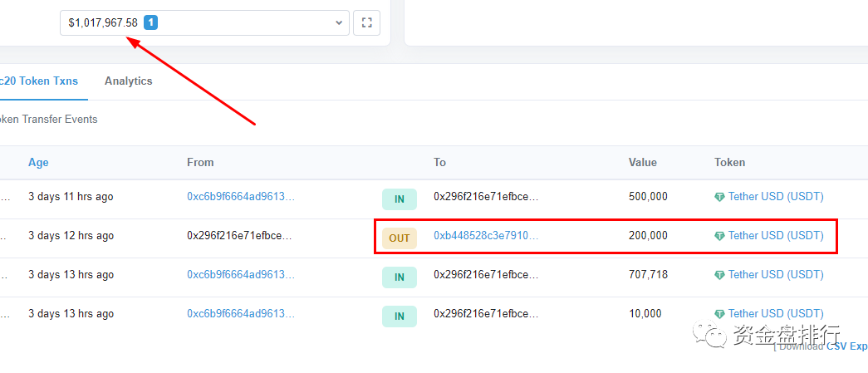Click the Tether icon in 707,718 row
The width and height of the screenshot is (868, 373).
(x=719, y=275)
